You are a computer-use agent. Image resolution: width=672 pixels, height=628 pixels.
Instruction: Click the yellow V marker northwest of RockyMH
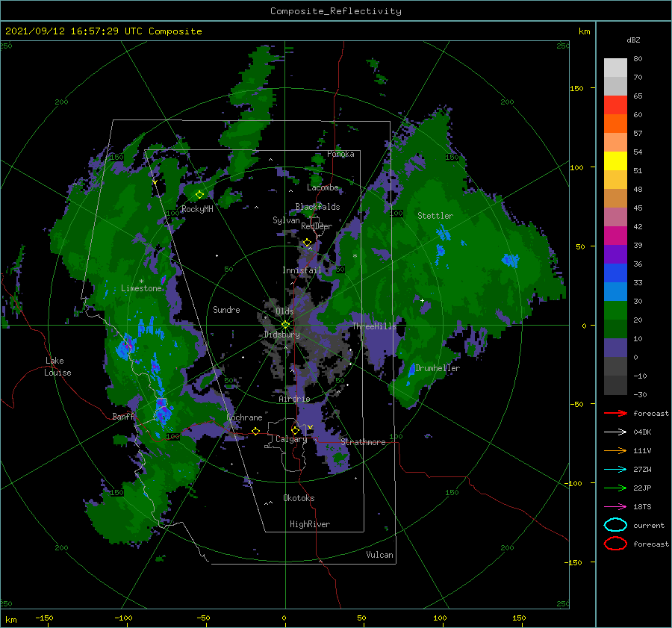(x=155, y=183)
